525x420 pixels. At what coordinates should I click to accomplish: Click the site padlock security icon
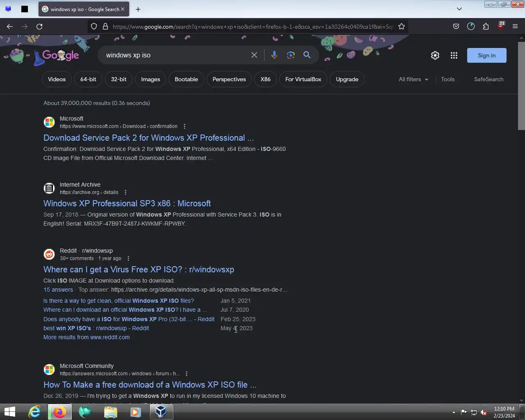(105, 26)
